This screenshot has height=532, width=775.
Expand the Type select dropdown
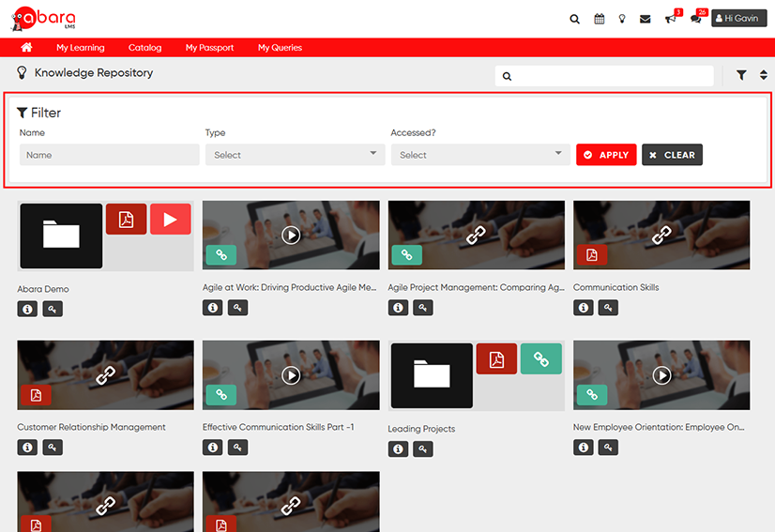tap(295, 155)
